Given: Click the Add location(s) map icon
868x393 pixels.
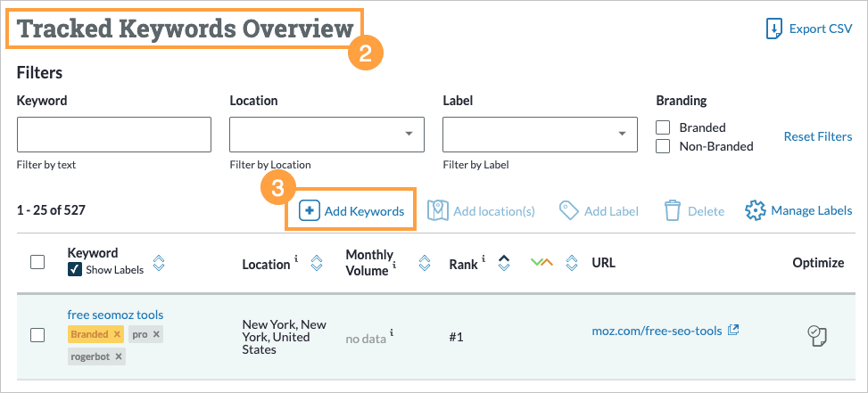Looking at the screenshot, I should [437, 211].
